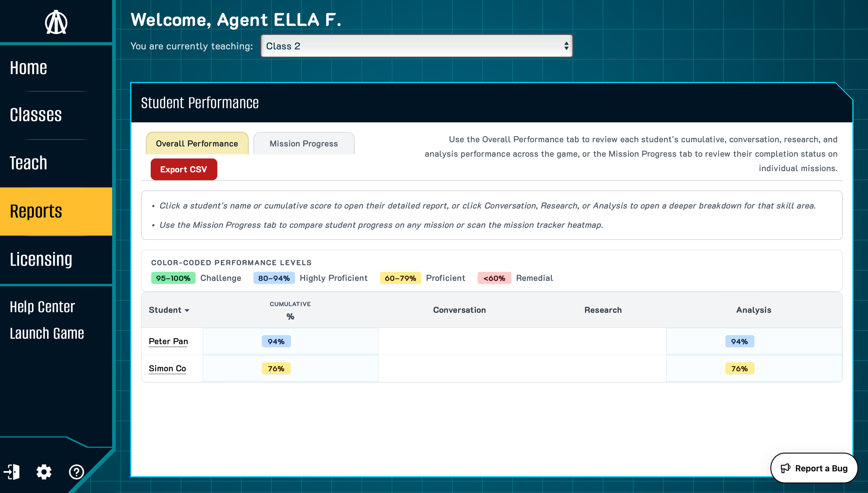Click red <60% Remedial legend badge
The image size is (868, 493).
pyautogui.click(x=494, y=278)
